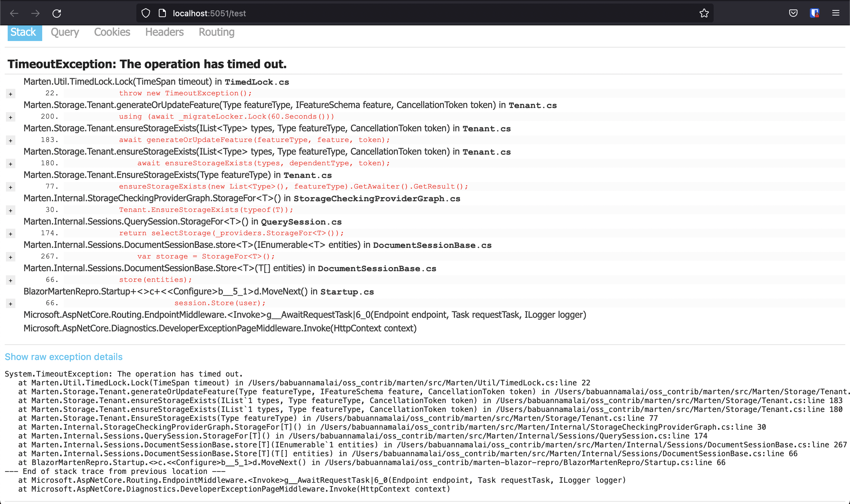This screenshot has width=850, height=504.
Task: Click 'System.TimeoutException' raw trace first line
Action: [124, 374]
